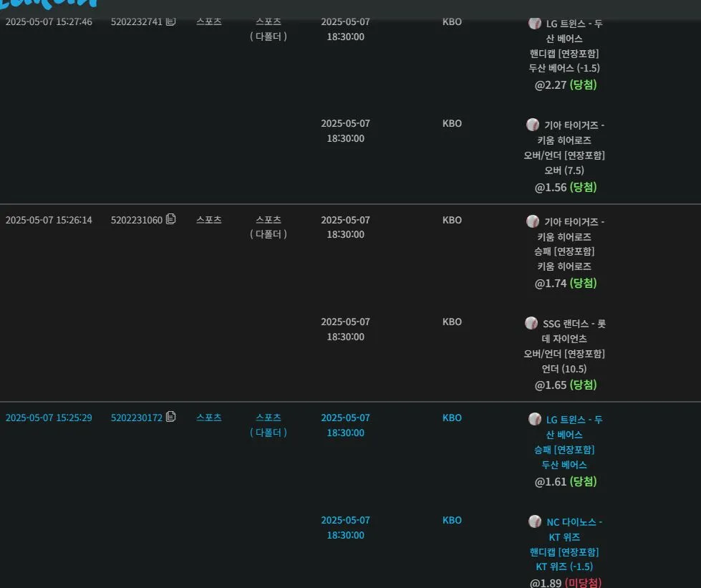Viewport: 701px width, 588px height.
Task: Click game time 18:30:00 in NC 다이노스 row
Action: point(346,535)
